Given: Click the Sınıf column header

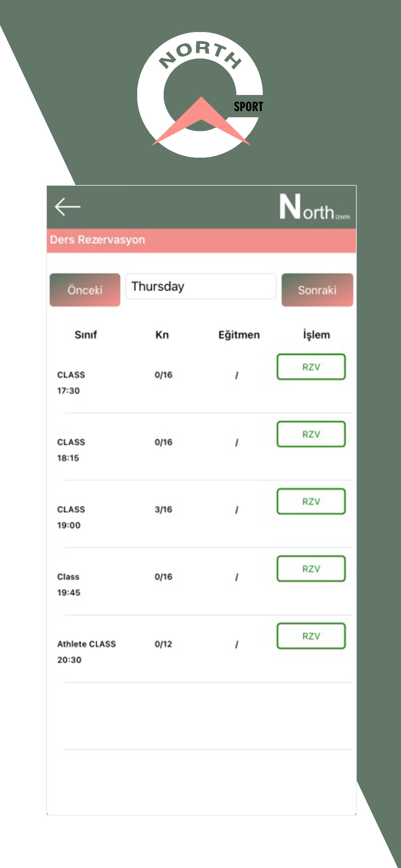Looking at the screenshot, I should (85, 335).
